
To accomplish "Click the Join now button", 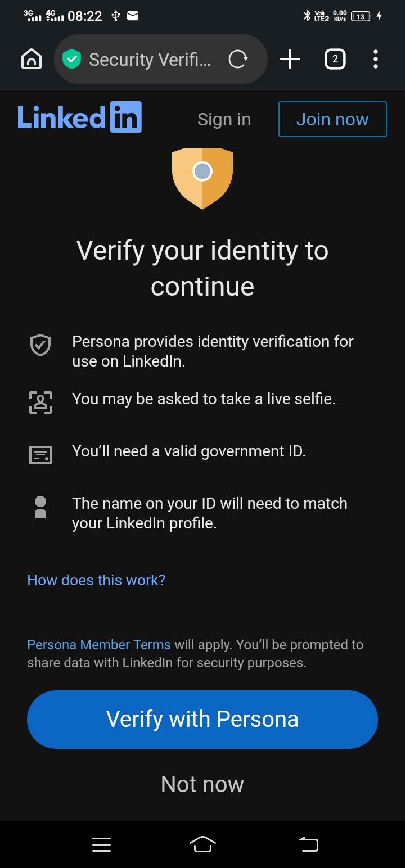I will coord(332,119).
